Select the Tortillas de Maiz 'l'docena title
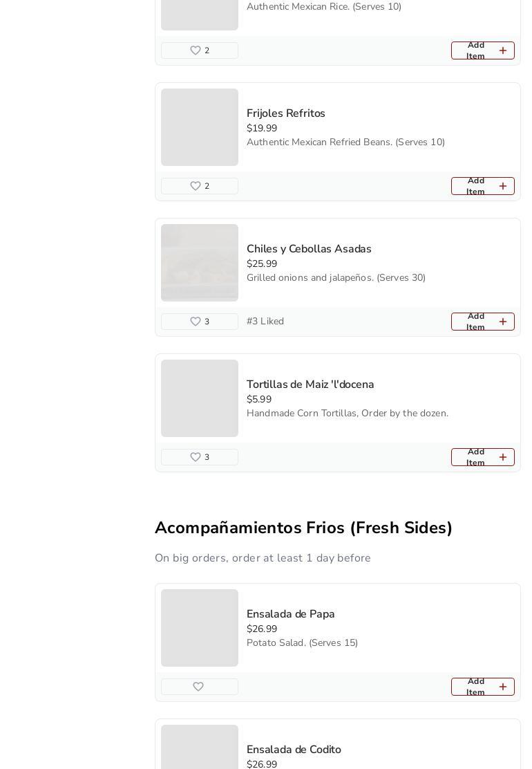 [x=310, y=384]
